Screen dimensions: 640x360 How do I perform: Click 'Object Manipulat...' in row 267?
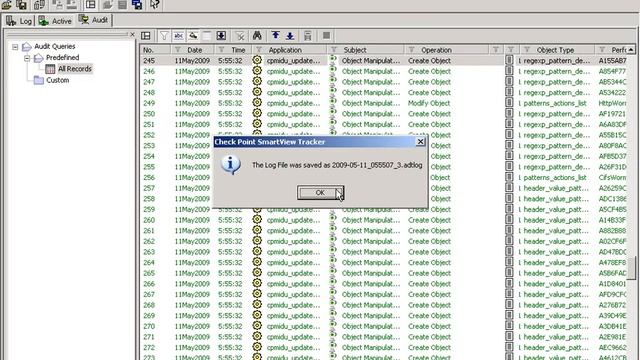pyautogui.click(x=371, y=294)
